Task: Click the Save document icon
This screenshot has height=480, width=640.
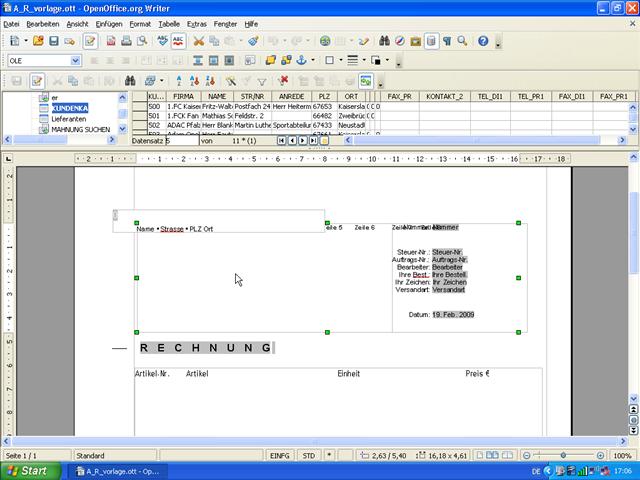Action: click(x=54, y=41)
